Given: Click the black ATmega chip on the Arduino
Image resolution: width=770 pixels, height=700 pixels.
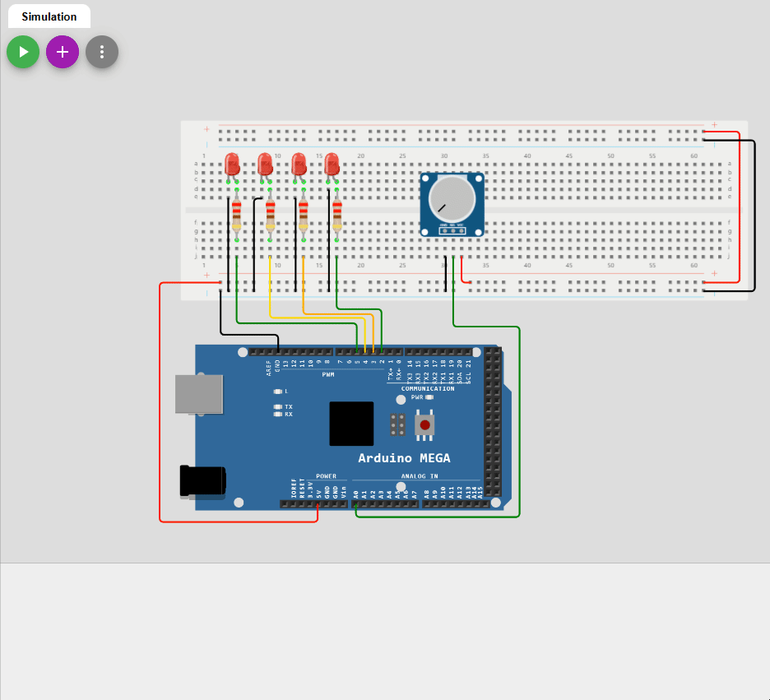Looking at the screenshot, I should (x=351, y=424).
